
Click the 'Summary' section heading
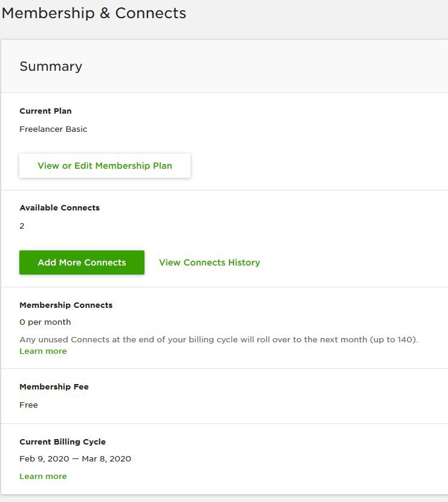pyautogui.click(x=51, y=67)
